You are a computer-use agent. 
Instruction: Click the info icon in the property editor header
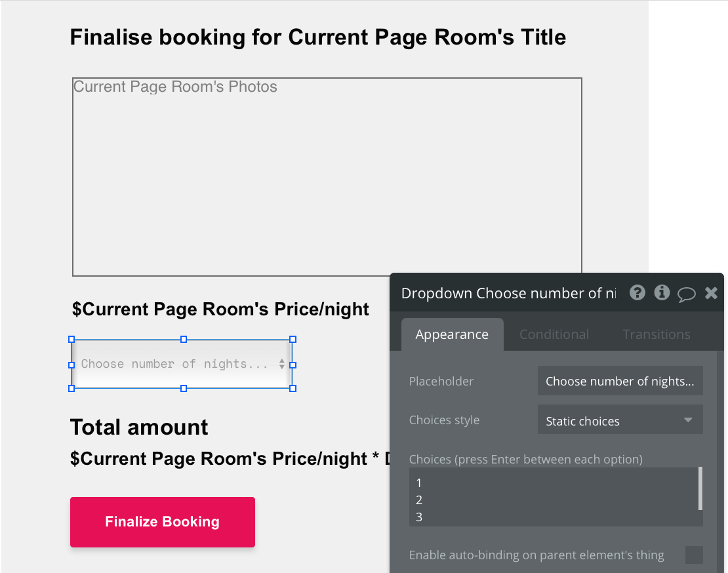[x=662, y=292]
